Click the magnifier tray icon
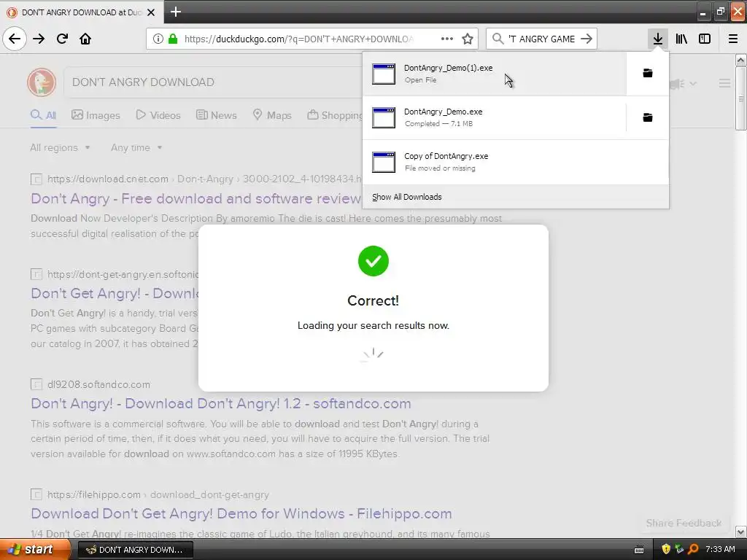 (x=693, y=550)
